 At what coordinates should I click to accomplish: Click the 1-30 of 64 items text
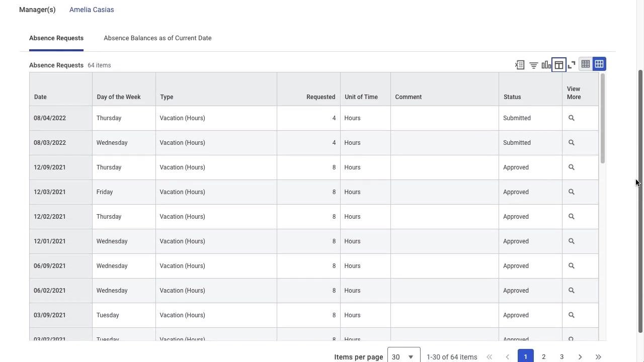tap(452, 357)
